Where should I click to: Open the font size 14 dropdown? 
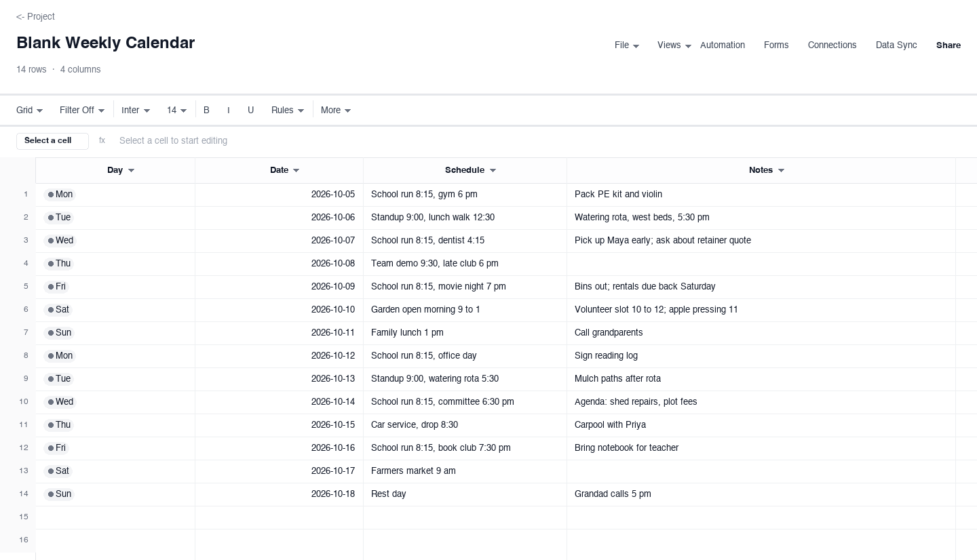[177, 110]
